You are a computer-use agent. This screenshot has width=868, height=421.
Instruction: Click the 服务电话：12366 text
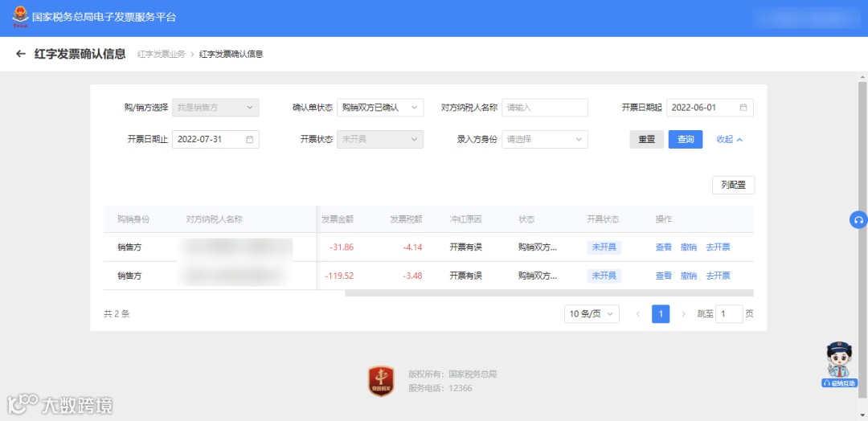pos(440,388)
